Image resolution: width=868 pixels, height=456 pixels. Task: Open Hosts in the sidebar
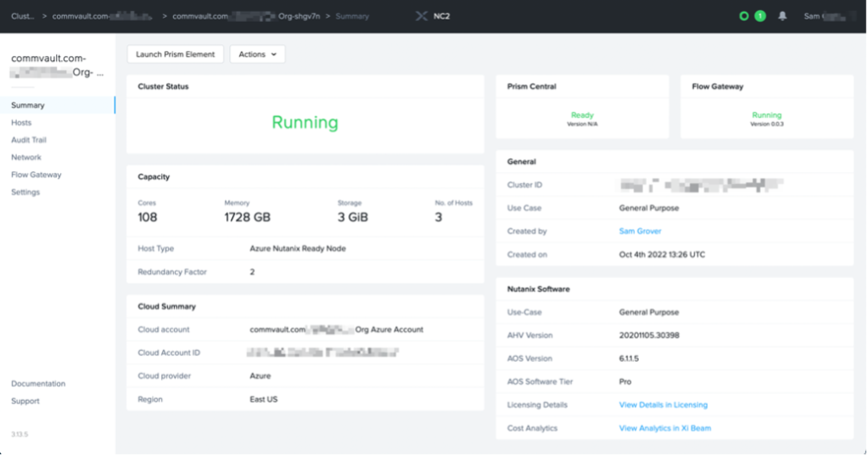(21, 123)
